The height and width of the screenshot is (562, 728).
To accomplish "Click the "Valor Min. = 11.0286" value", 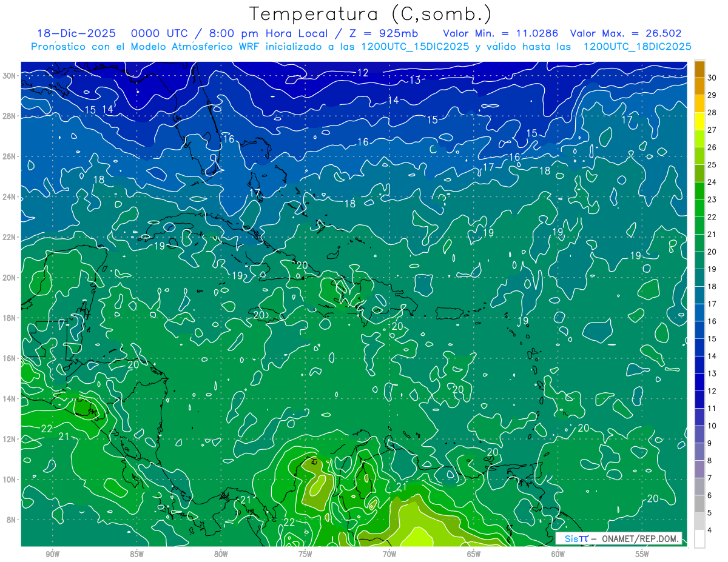I will point(500,33).
